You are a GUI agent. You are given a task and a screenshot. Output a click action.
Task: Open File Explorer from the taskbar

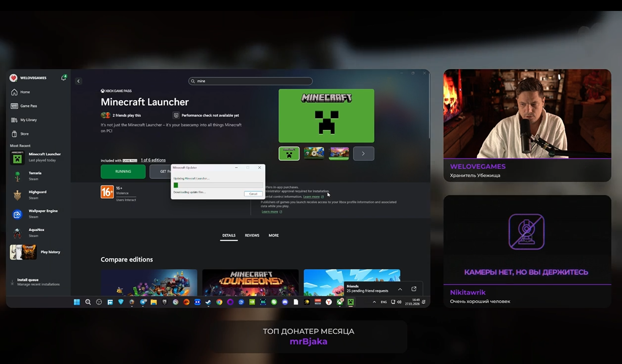click(154, 302)
